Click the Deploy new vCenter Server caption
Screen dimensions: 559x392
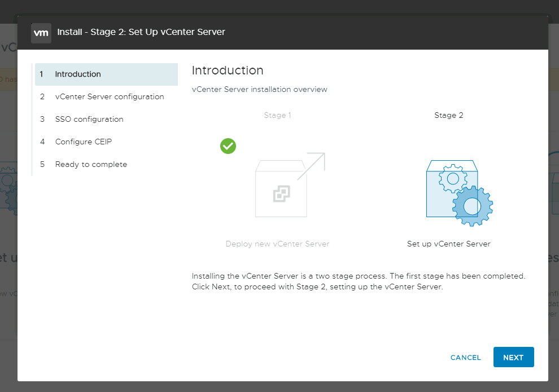[277, 244]
